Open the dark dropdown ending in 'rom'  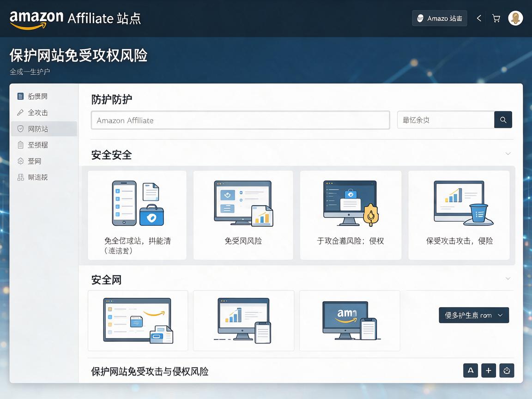(x=474, y=315)
